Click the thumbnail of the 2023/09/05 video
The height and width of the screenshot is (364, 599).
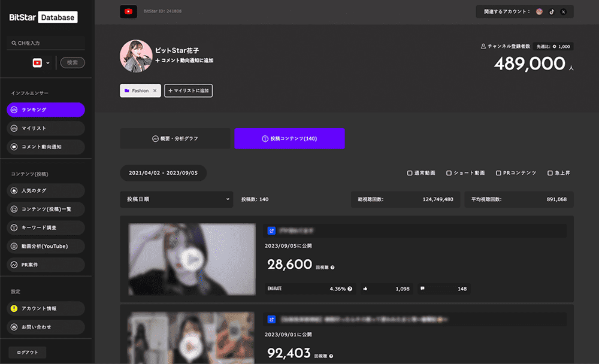pyautogui.click(x=192, y=259)
